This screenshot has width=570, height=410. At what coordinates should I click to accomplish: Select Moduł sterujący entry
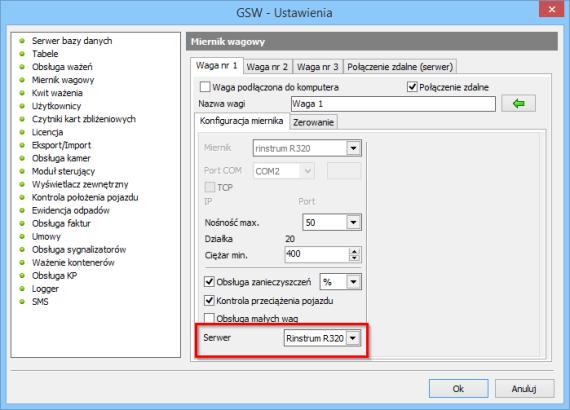63,171
